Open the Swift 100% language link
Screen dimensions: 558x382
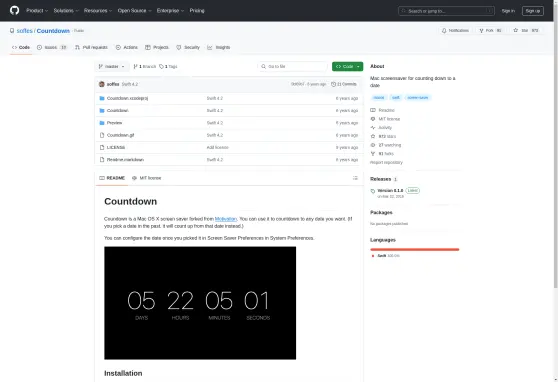[x=388, y=256]
